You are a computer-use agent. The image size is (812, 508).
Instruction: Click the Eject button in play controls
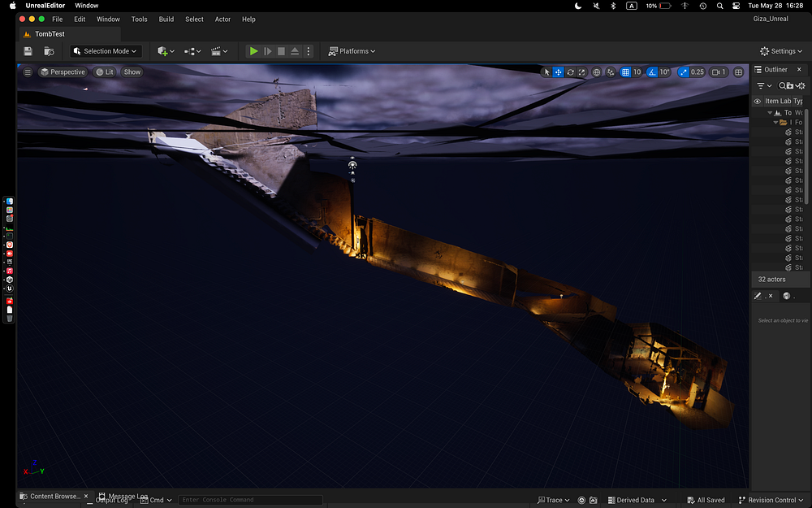pos(295,51)
